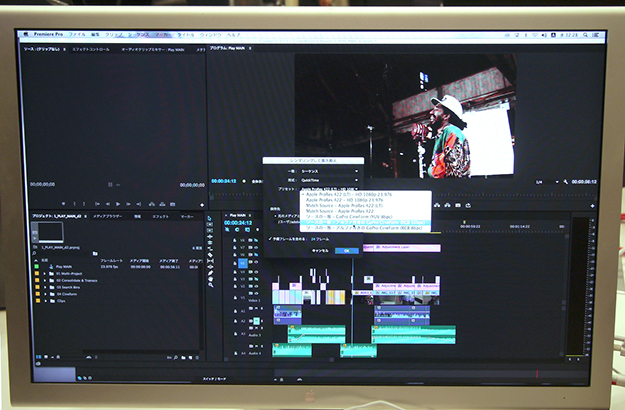Select the Razor tool
The image size is (625, 410).
point(210,255)
